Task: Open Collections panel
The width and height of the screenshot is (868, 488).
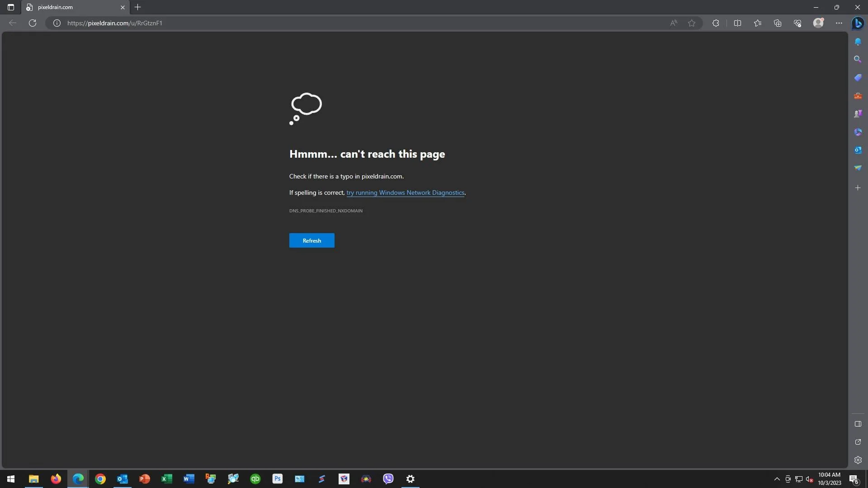Action: [x=778, y=23]
